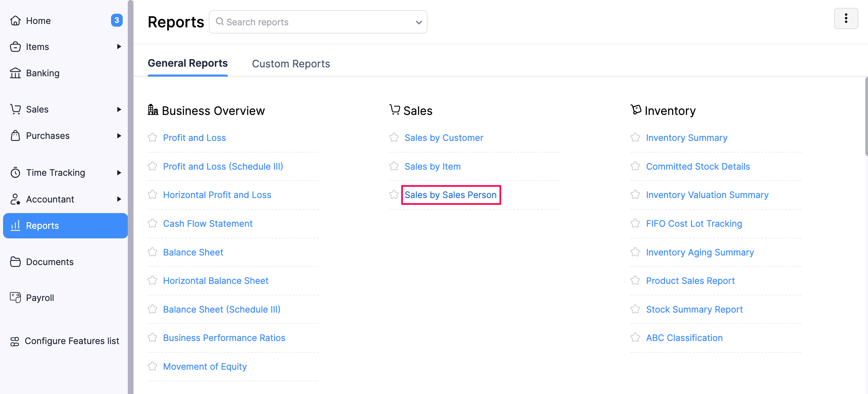
Task: Click the three-dot menu in top right
Action: click(x=846, y=18)
